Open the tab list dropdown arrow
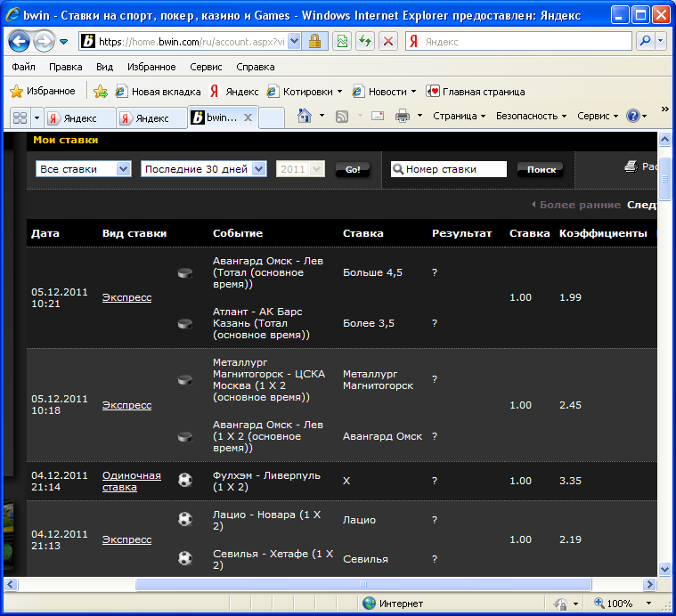 click(x=37, y=118)
